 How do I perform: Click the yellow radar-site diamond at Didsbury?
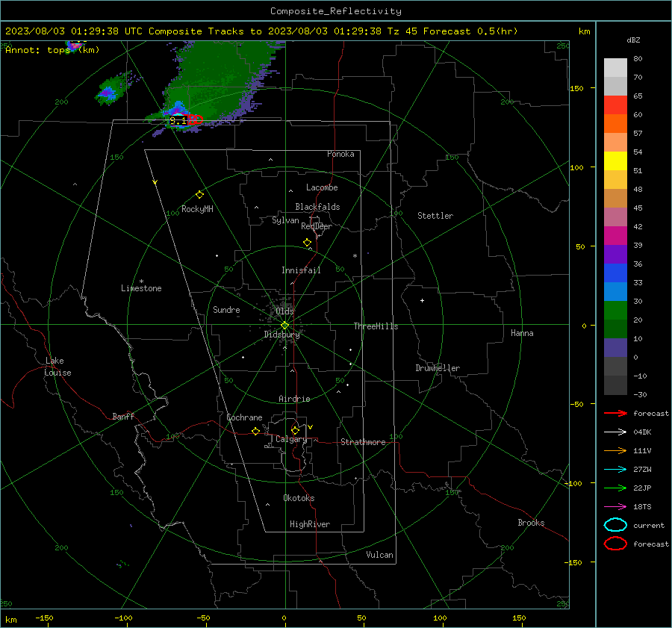tap(284, 326)
